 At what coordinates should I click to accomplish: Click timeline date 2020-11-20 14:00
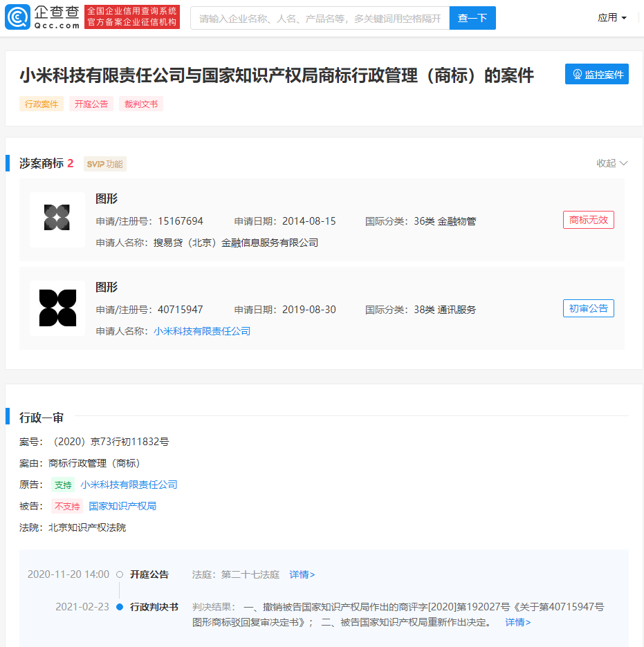pos(68,574)
